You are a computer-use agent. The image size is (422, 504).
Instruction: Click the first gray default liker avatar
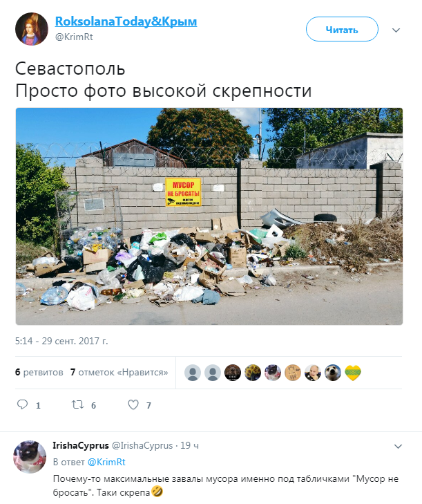click(193, 373)
